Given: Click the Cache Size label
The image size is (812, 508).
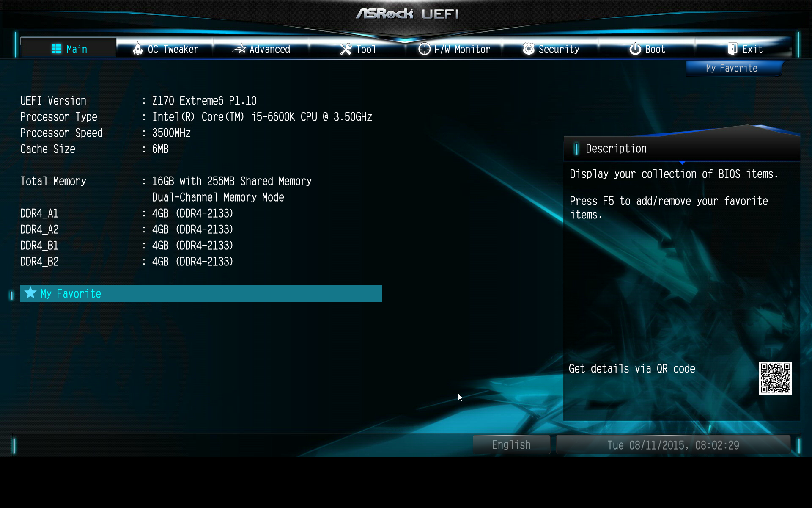Looking at the screenshot, I should click(x=48, y=149).
